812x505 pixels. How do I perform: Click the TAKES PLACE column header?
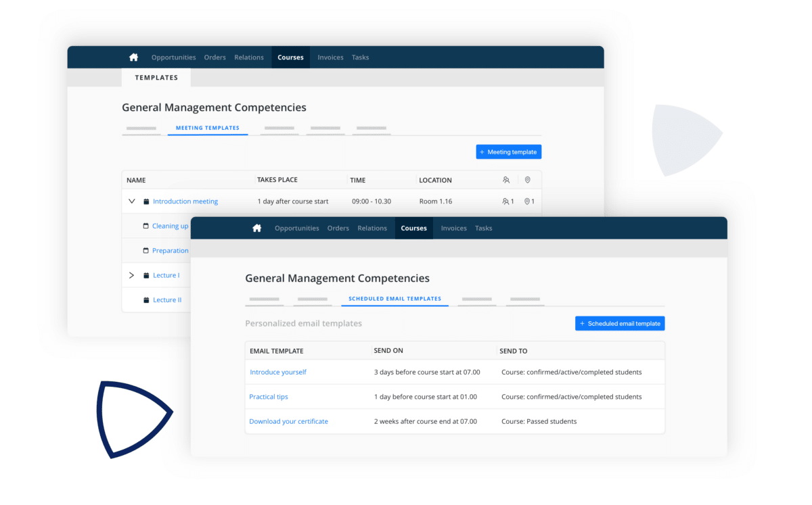click(277, 180)
